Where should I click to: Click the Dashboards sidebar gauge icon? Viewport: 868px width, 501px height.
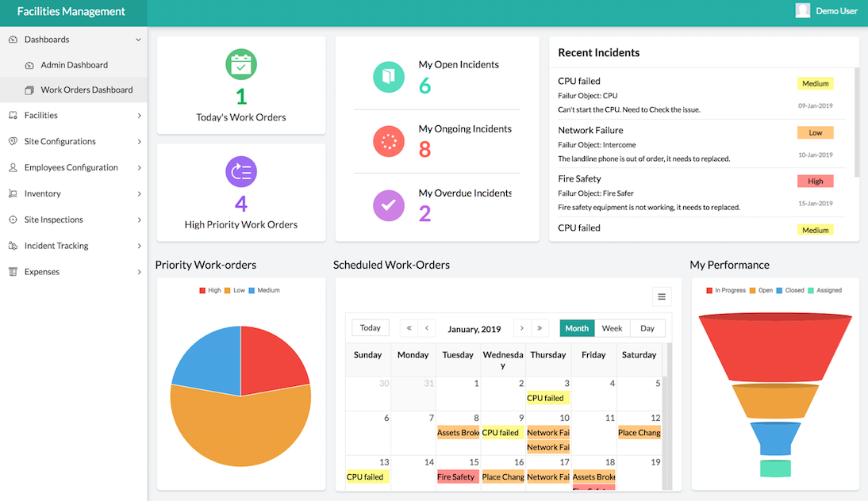tap(13, 40)
